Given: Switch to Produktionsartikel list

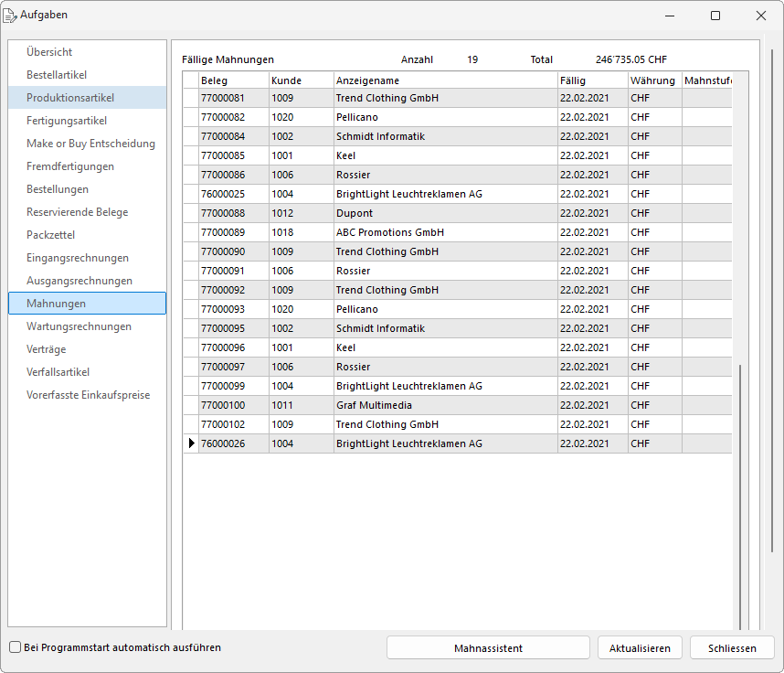Looking at the screenshot, I should (x=70, y=98).
